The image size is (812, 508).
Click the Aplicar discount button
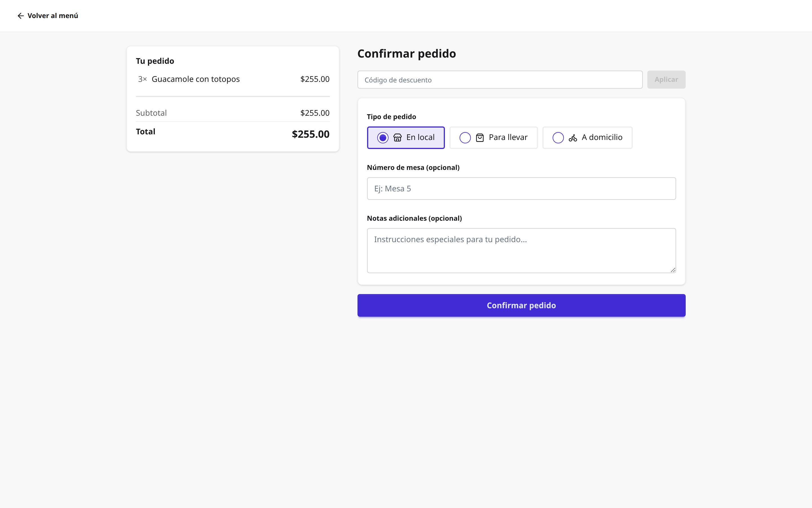click(666, 80)
